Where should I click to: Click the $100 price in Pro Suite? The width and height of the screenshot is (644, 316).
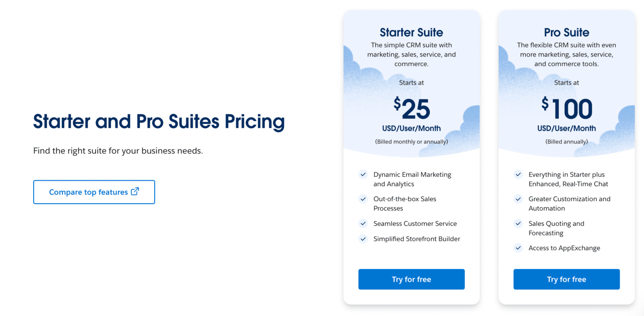pos(566,109)
